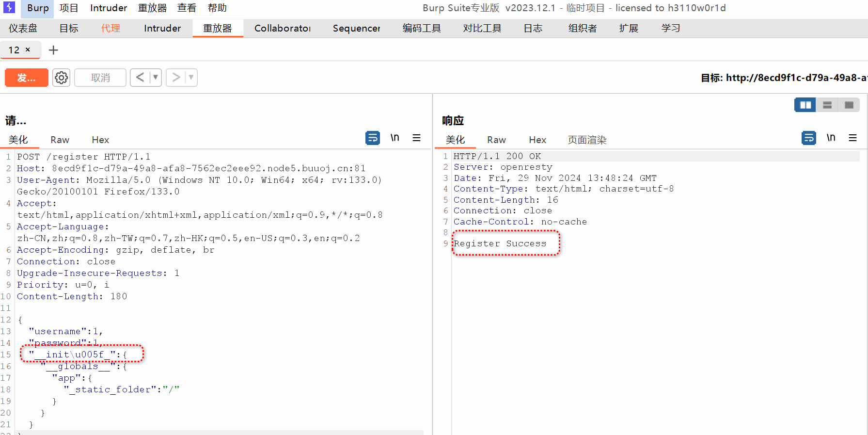Toggle word wrap icon in response panel
This screenshot has height=435, width=868.
click(x=809, y=138)
